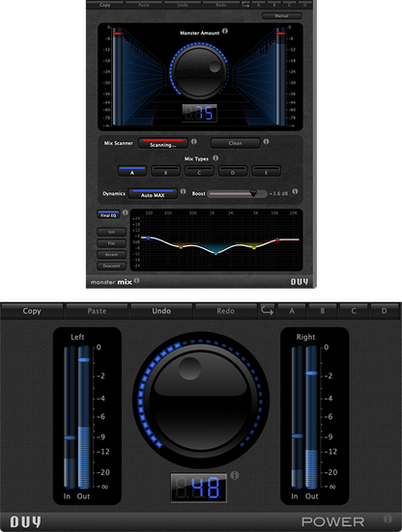Click Paste in the Monster Mix toolbar
This screenshot has width=402, height=532.
coord(144,5)
